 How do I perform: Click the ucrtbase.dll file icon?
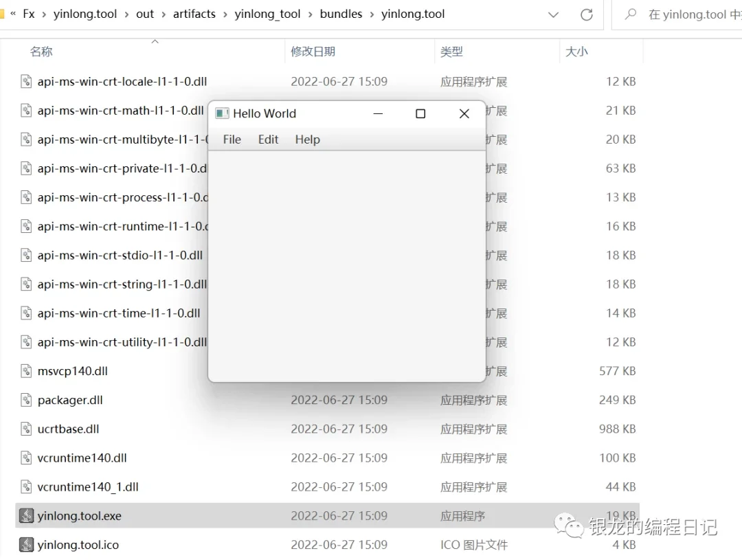(x=26, y=429)
